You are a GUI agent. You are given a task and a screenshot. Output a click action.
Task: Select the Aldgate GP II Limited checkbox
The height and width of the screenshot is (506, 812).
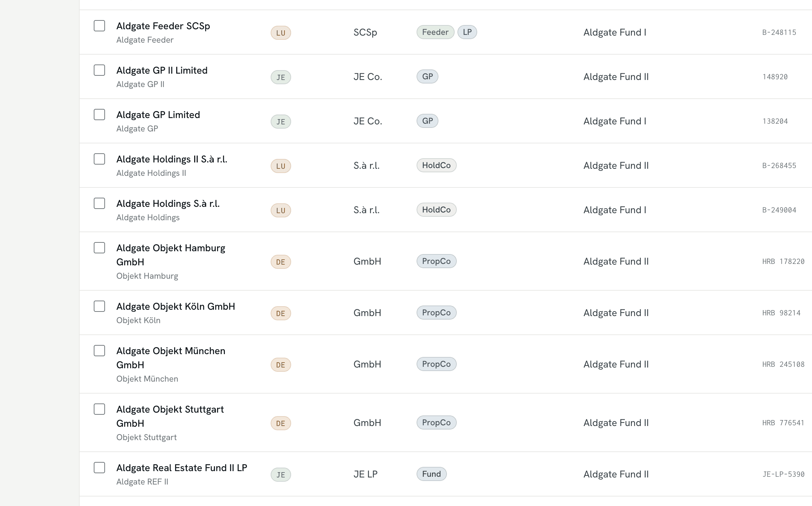click(99, 70)
